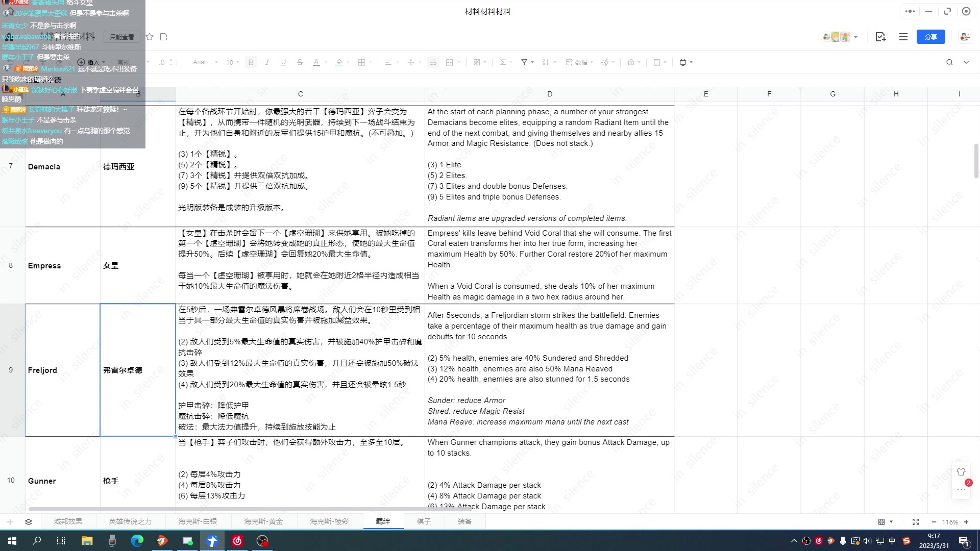Click the freeze panes icon

[x=657, y=62]
